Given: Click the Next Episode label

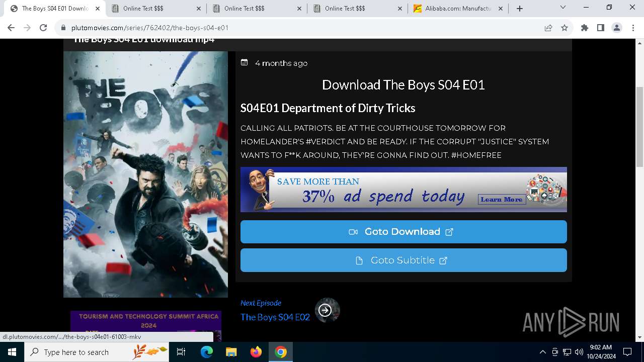Looking at the screenshot, I should pos(261,303).
